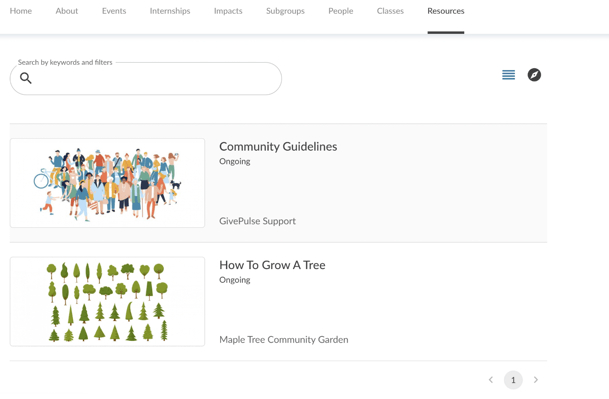Open the About tab
This screenshot has height=399, width=609.
tap(67, 11)
